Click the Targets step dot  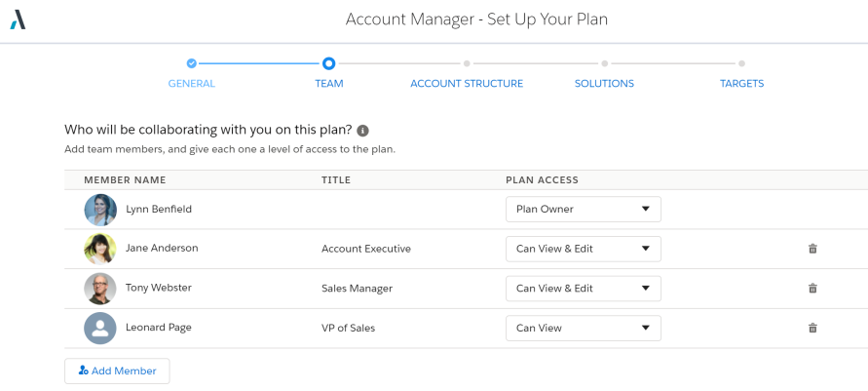click(741, 63)
